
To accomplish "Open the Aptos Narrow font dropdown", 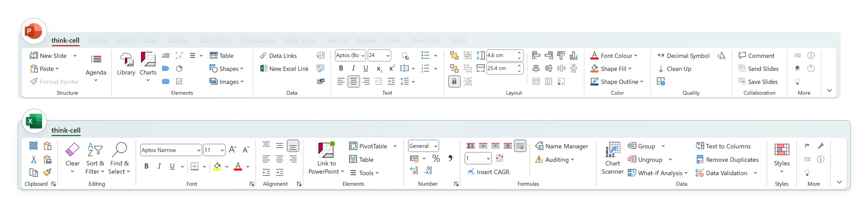I will point(198,150).
